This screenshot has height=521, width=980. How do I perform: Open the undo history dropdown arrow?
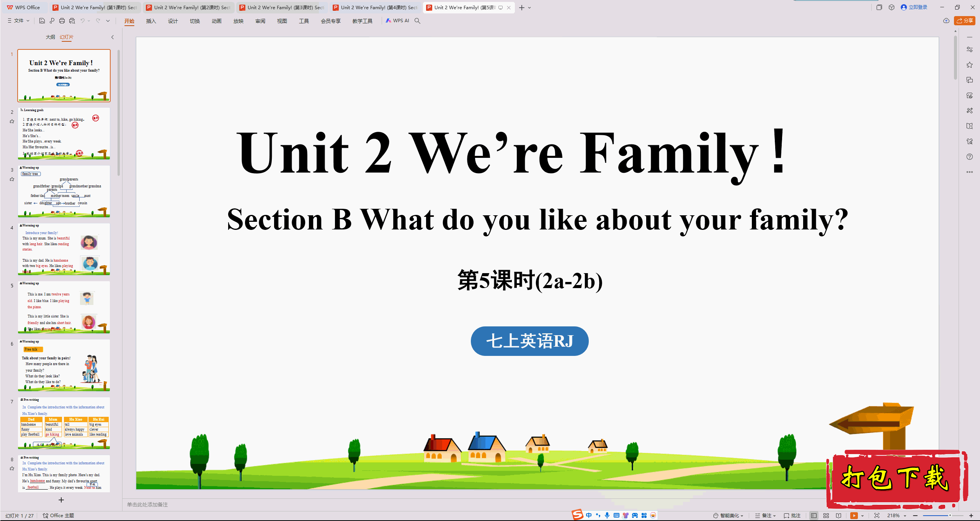point(89,21)
